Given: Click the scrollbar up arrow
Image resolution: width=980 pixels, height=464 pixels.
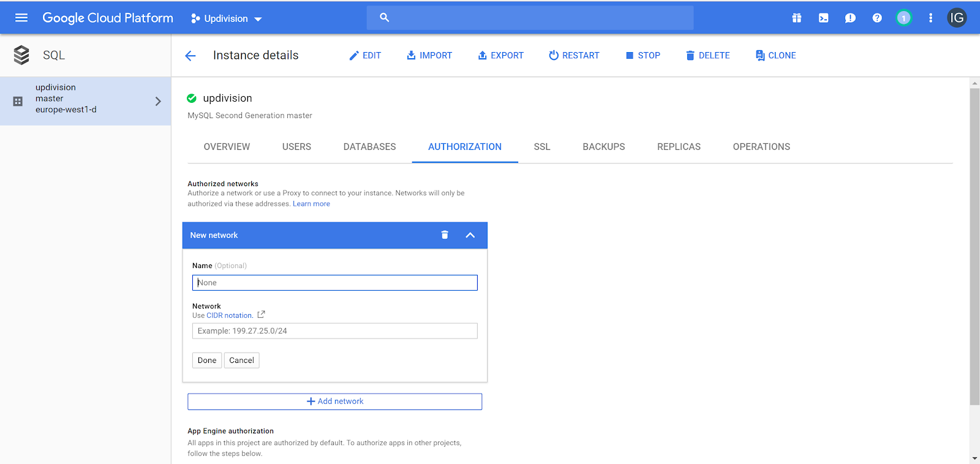Looking at the screenshot, I should coord(974,83).
